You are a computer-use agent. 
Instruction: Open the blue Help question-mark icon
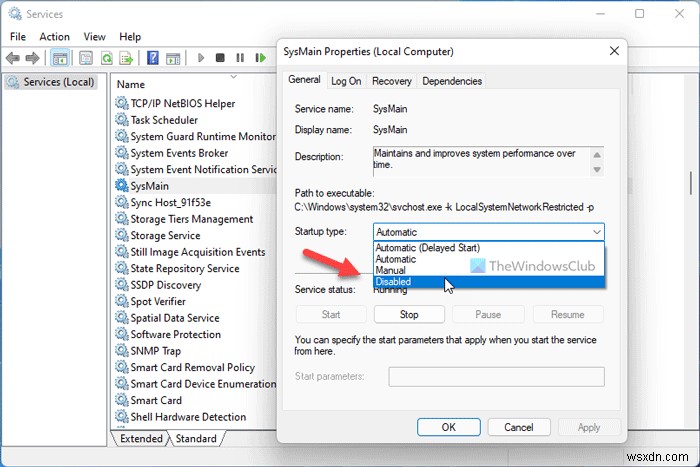[x=153, y=58]
